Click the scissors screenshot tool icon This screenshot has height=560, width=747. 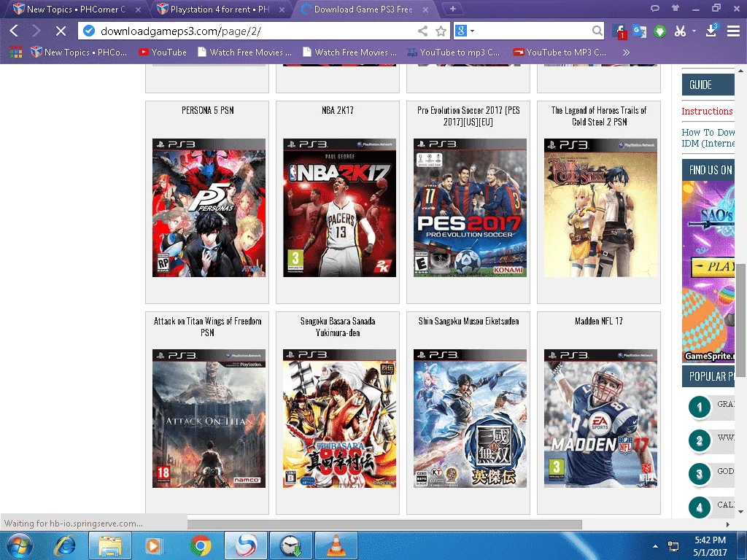tap(680, 31)
